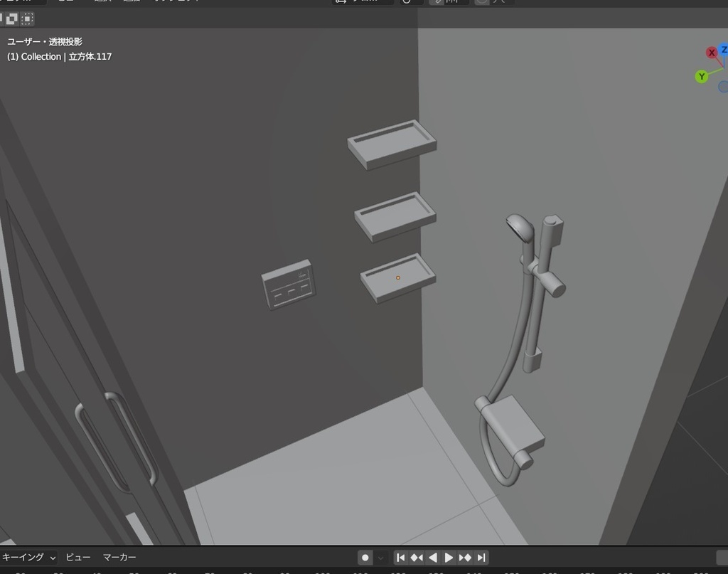This screenshot has height=574, width=728.
Task: Select the difference selection mode icon
Action: click(11, 19)
